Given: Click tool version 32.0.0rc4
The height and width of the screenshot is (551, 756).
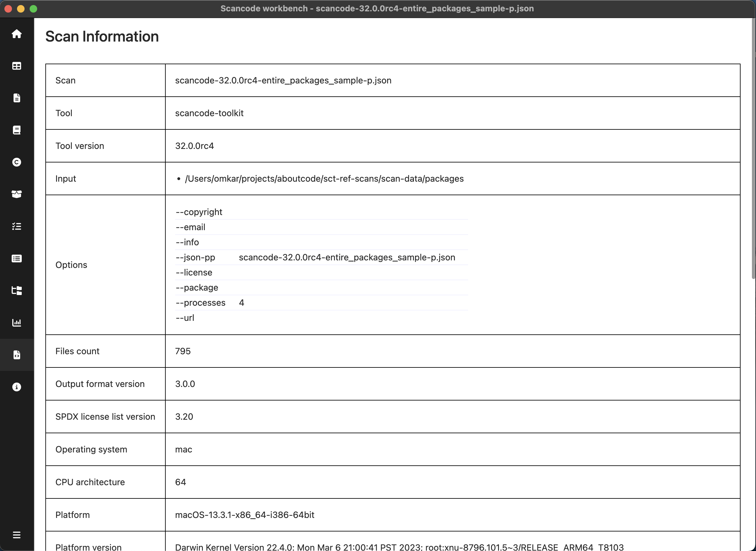Looking at the screenshot, I should [194, 146].
